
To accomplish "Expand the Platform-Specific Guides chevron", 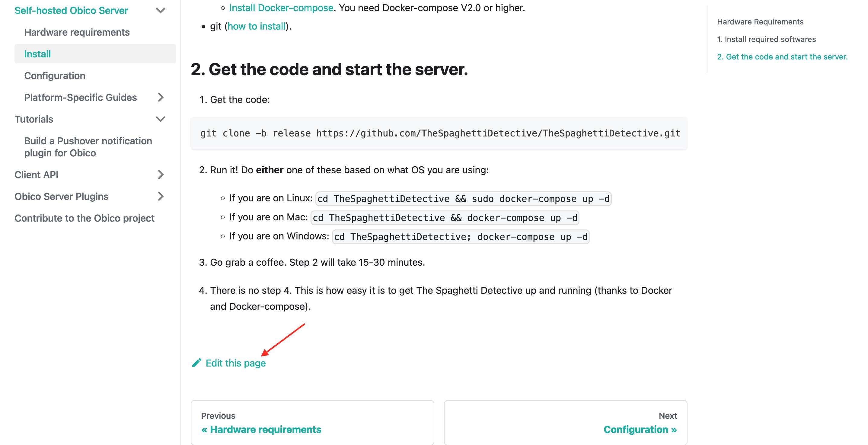I will pos(161,98).
